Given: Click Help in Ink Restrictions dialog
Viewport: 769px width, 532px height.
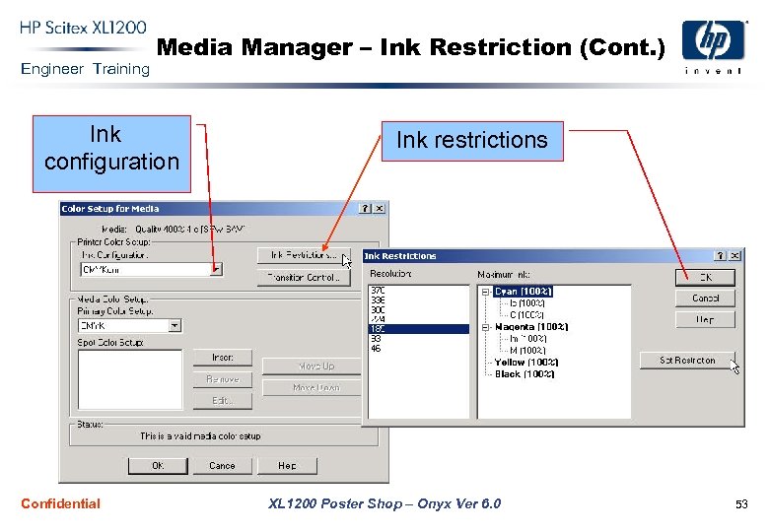Looking at the screenshot, I should [x=705, y=319].
